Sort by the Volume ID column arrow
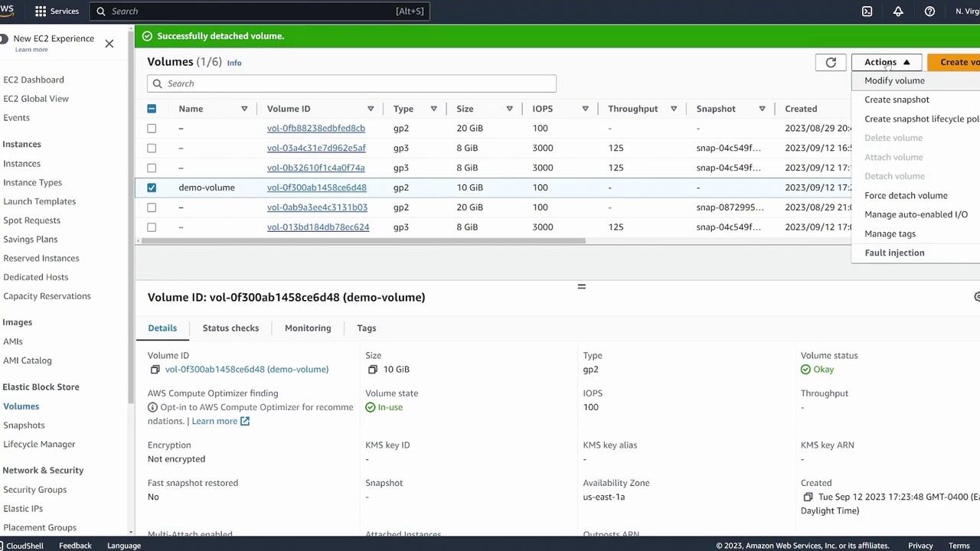Viewport: 980px width, 551px height. [x=371, y=109]
